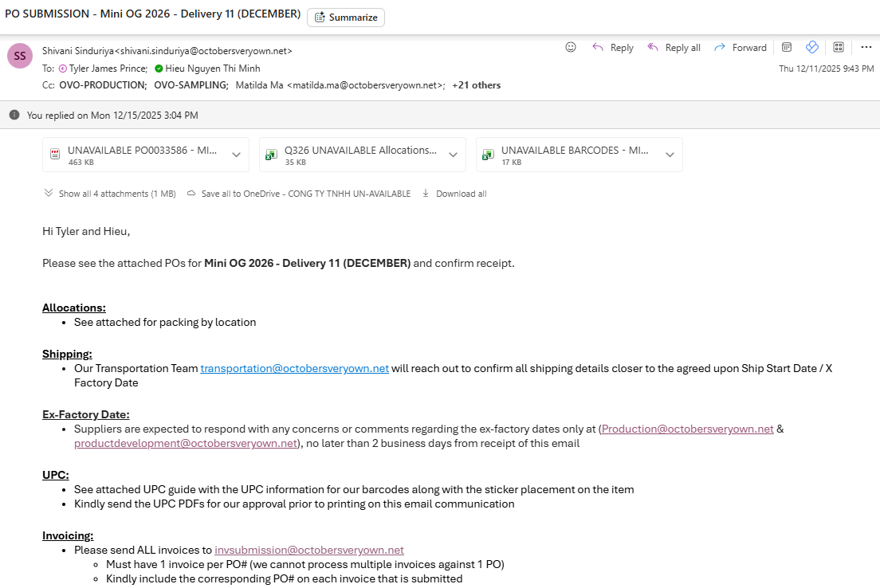This screenshot has height=588, width=880.
Task: Click the Apps grid icon in toolbar
Action: tap(839, 48)
